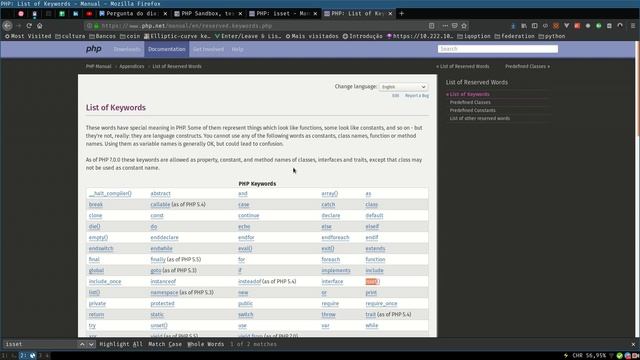Open the Change language dropdown
Image resolution: width=640 pixels, height=360 pixels.
[403, 87]
